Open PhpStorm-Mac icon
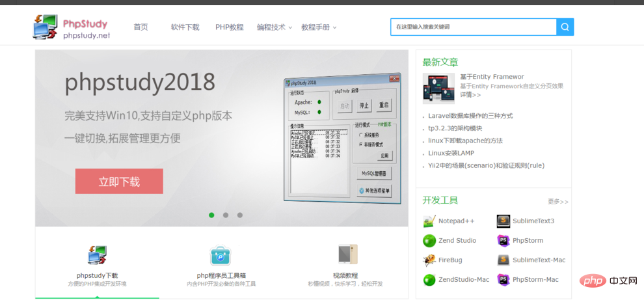This screenshot has height=302, width=644. tap(503, 280)
